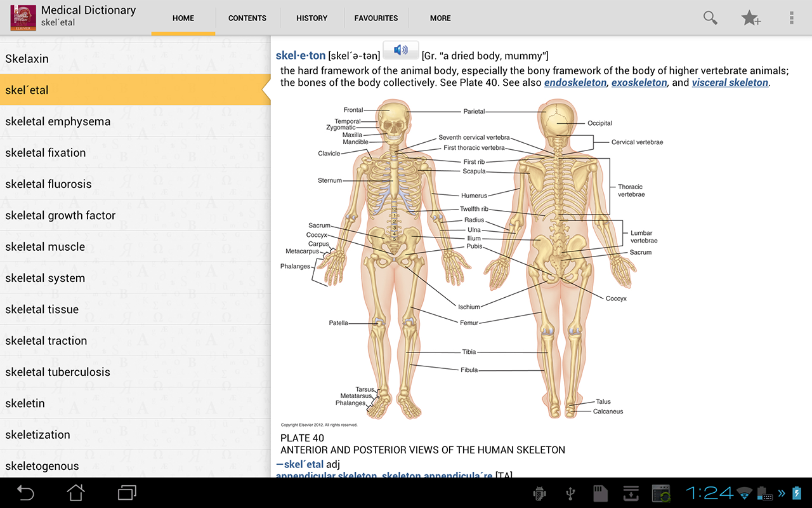The width and height of the screenshot is (812, 508).
Task: Open the recent apps button
Action: (127, 493)
